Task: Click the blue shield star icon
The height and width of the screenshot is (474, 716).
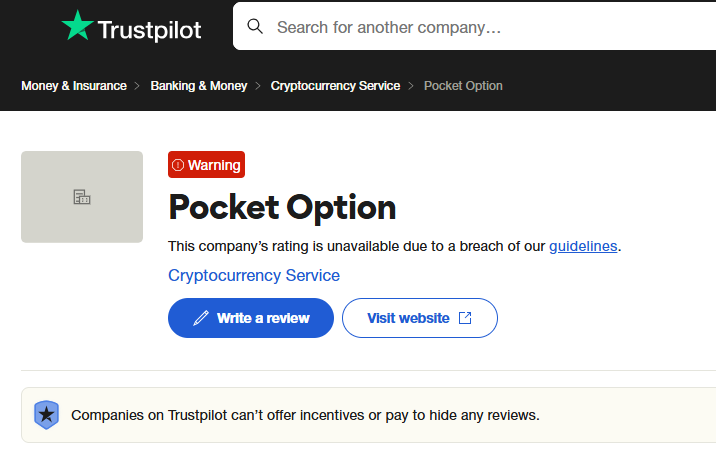Action: (47, 415)
